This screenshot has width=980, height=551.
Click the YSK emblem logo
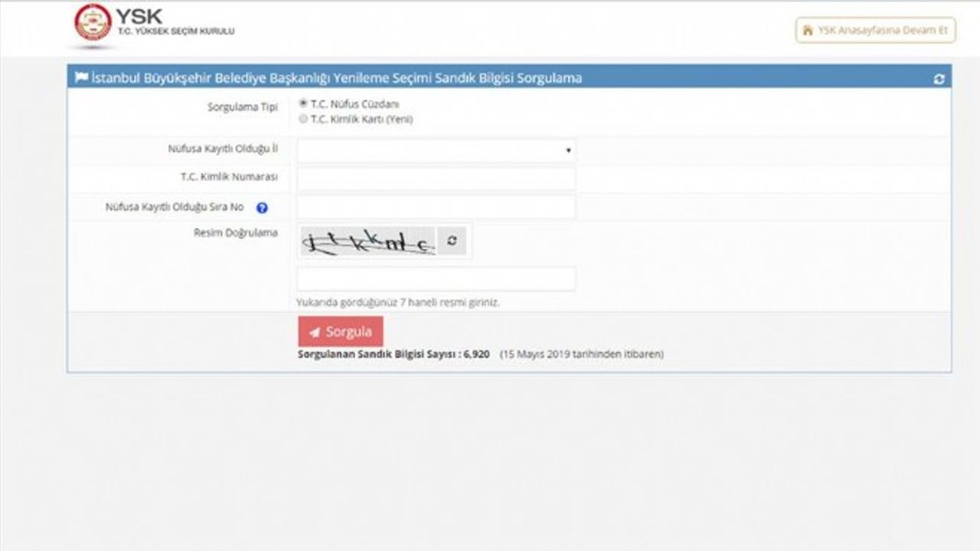click(93, 22)
